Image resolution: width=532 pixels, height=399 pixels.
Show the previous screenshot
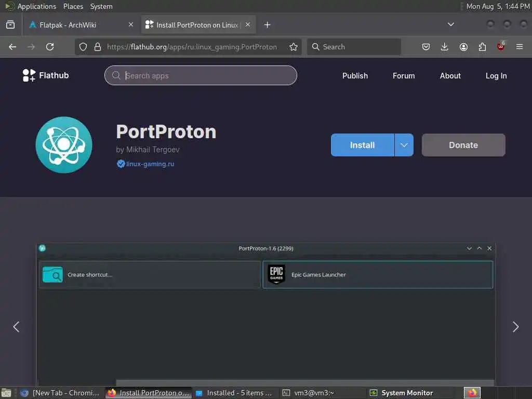point(16,327)
